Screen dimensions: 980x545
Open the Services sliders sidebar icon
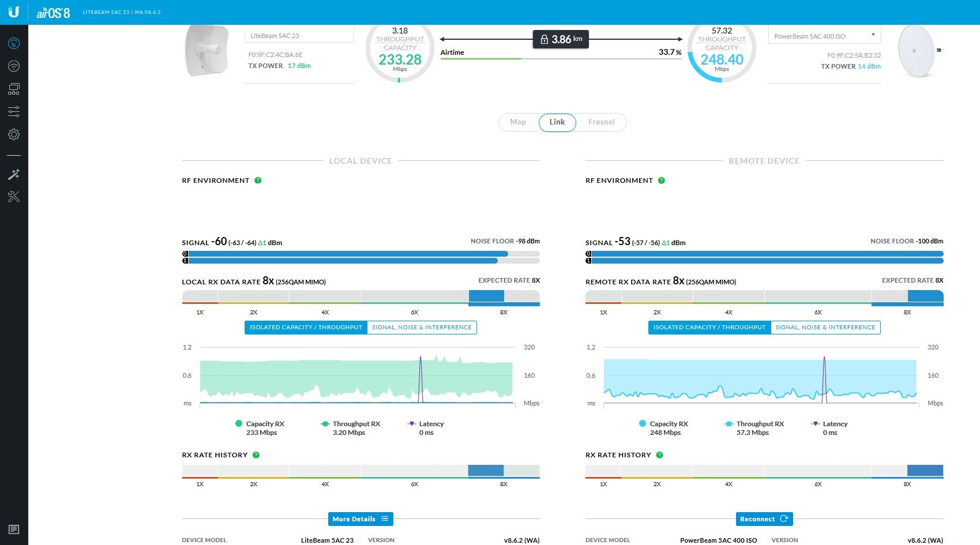coord(14,111)
